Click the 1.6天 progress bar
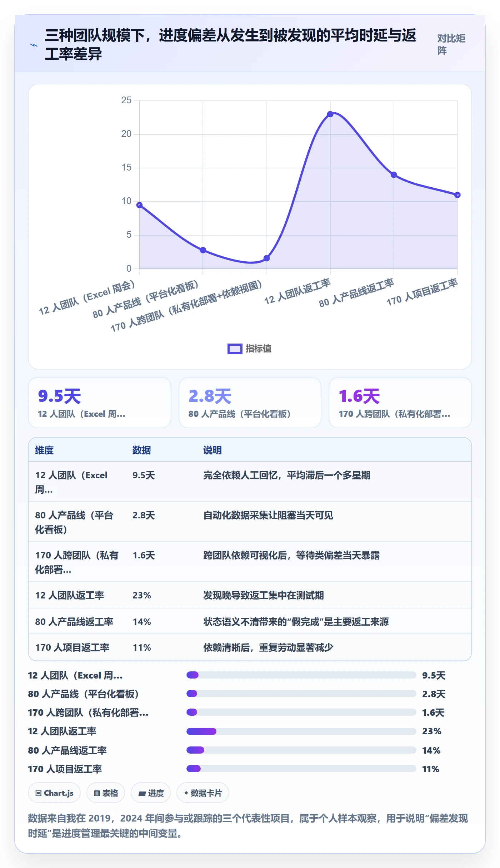The height and width of the screenshot is (868, 500). click(x=301, y=712)
